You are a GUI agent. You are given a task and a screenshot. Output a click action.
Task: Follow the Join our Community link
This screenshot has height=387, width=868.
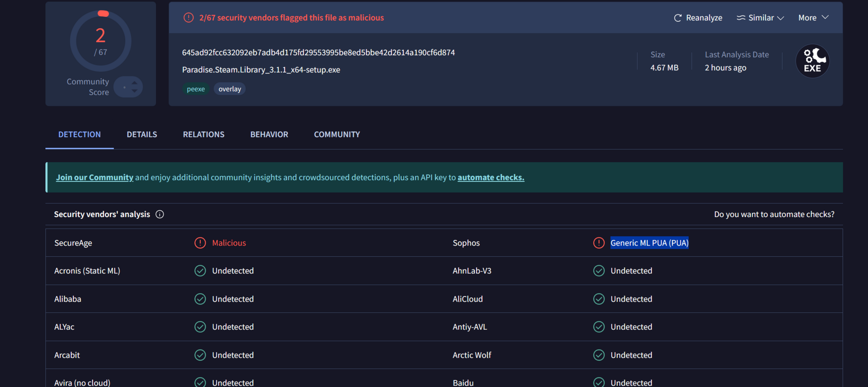pos(94,177)
